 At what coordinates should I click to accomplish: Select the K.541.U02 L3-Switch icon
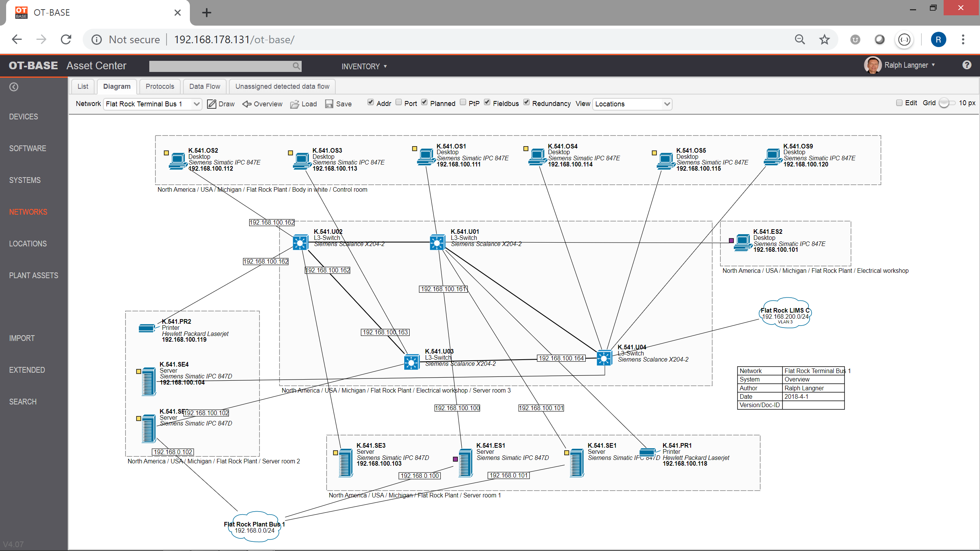tap(300, 242)
